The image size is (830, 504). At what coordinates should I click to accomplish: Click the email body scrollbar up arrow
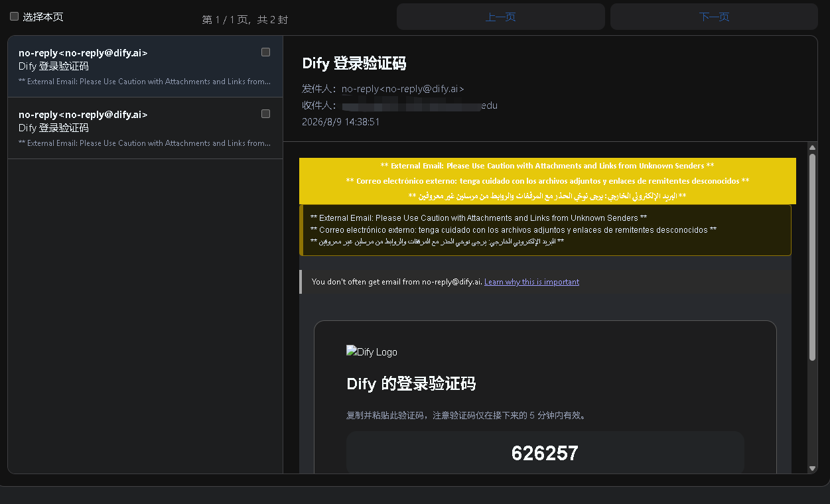pyautogui.click(x=812, y=147)
